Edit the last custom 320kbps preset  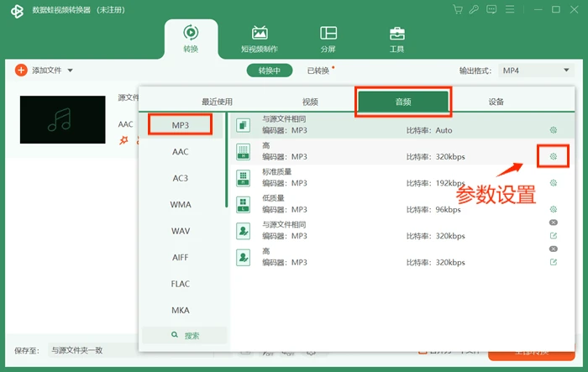point(553,262)
